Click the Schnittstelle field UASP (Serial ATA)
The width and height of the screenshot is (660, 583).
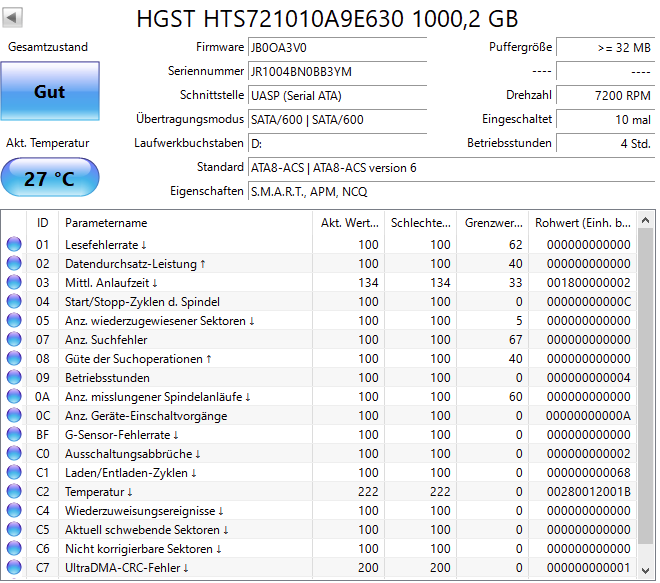point(338,95)
